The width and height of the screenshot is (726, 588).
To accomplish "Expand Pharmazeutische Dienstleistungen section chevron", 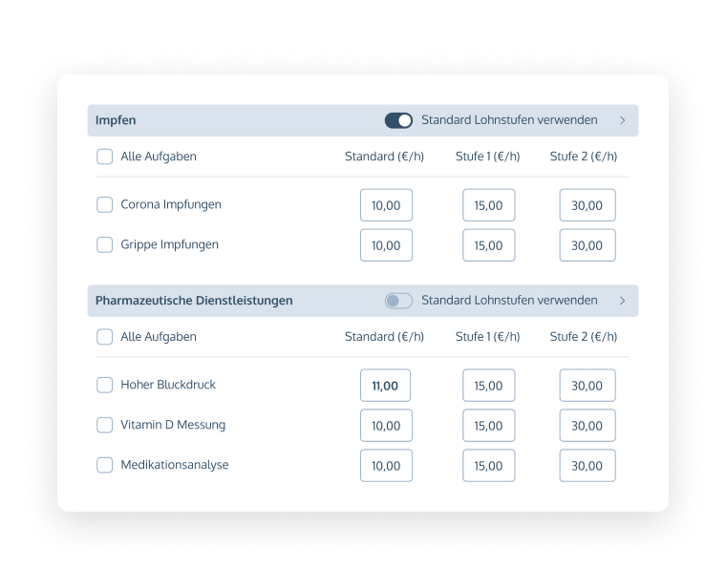I will pyautogui.click(x=623, y=301).
